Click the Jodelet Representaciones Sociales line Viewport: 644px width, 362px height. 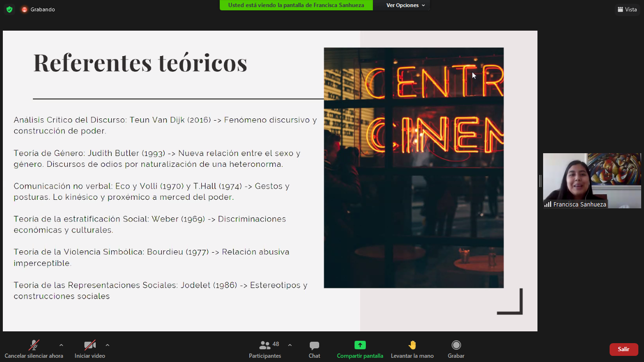tap(160, 291)
